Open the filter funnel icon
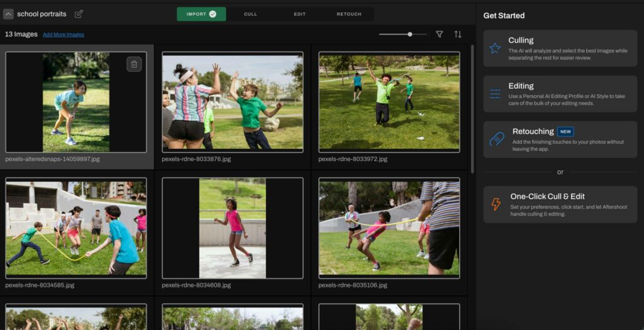The image size is (644, 330). [439, 35]
